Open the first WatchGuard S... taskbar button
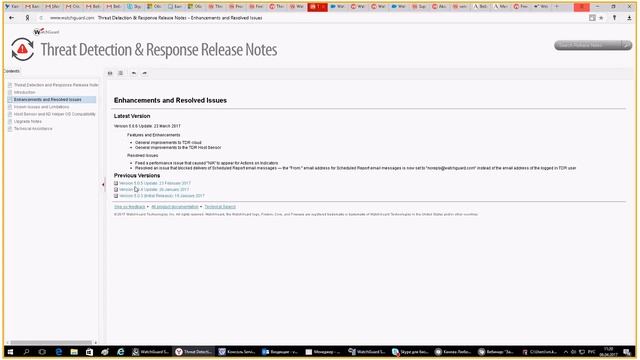This screenshot has height=360, width=640. pyautogui.click(x=151, y=351)
